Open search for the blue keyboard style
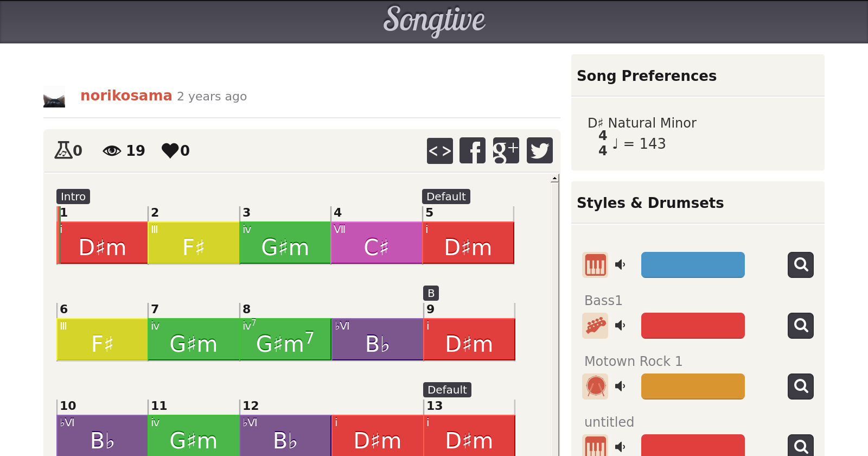Screen dimensions: 868x456 pyautogui.click(x=800, y=265)
